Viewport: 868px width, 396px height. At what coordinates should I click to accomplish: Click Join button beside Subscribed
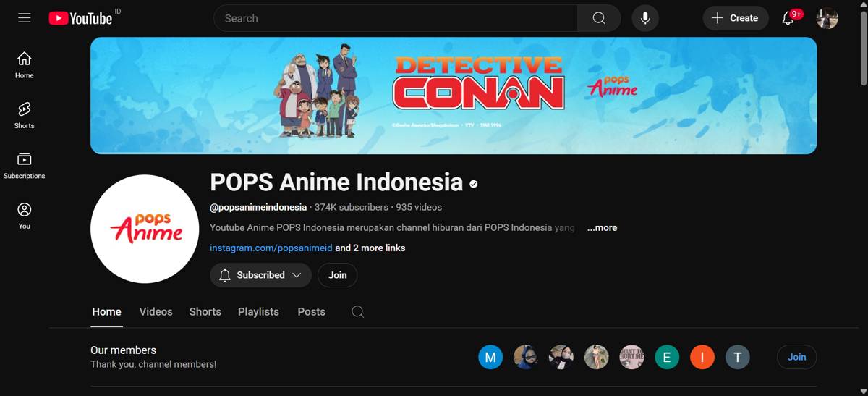[x=337, y=275]
